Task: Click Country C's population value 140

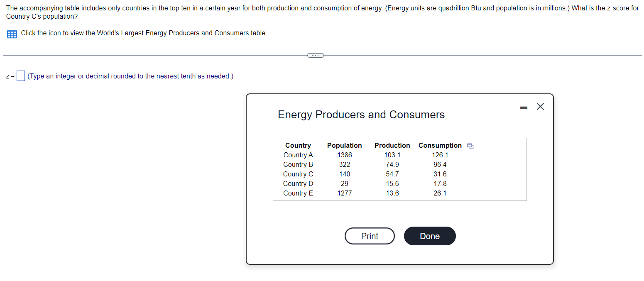Action: [x=345, y=174]
